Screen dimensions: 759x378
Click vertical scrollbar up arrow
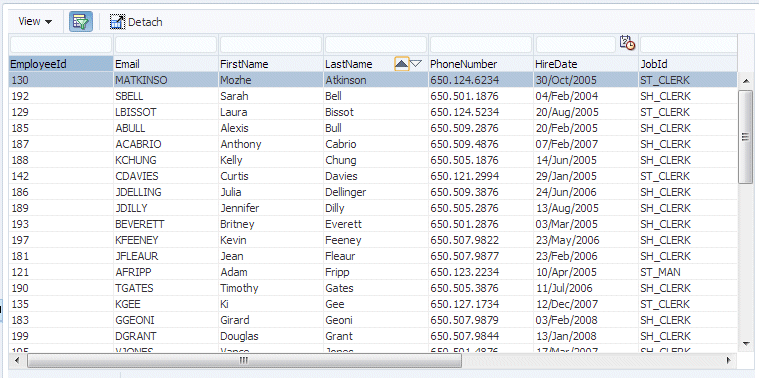click(745, 80)
